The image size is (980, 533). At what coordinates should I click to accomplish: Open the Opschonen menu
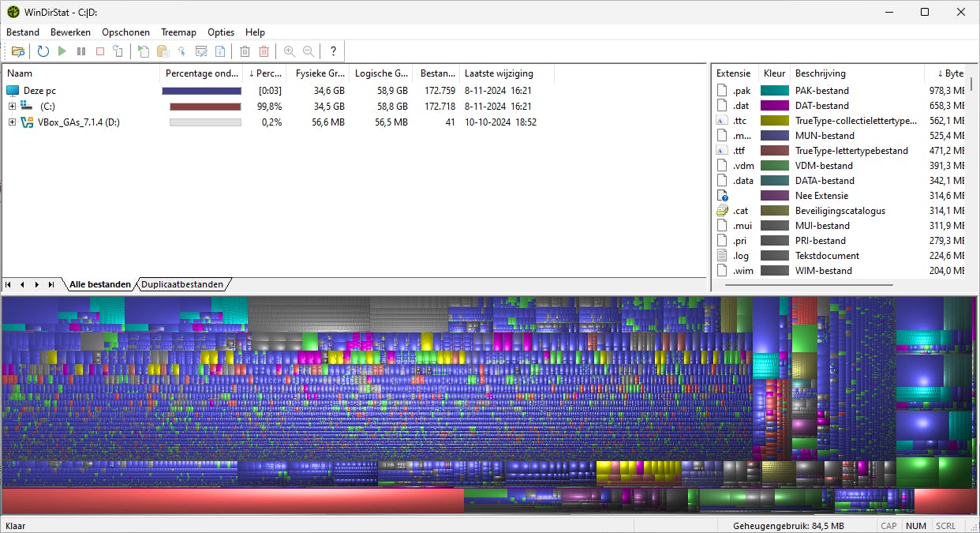pyautogui.click(x=125, y=32)
